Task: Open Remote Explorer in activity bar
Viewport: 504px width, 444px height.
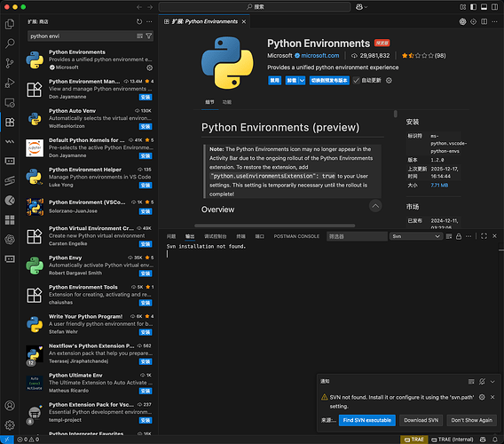Action: pos(10,103)
